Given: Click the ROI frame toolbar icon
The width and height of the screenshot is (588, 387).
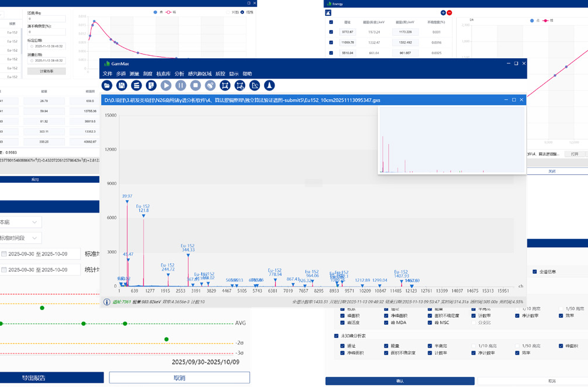Looking at the screenshot, I should (x=225, y=85).
